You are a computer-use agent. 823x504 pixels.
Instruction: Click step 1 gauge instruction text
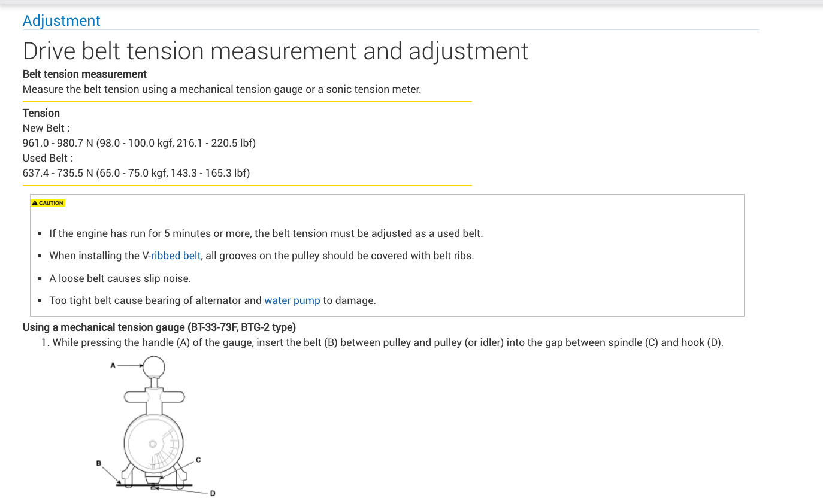tap(388, 343)
